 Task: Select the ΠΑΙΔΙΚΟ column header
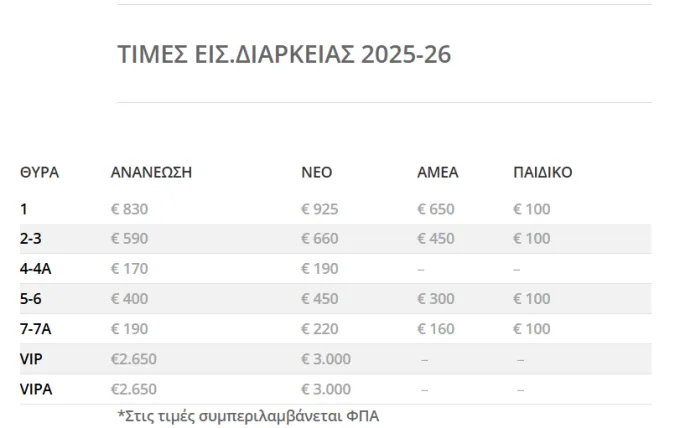click(x=543, y=173)
